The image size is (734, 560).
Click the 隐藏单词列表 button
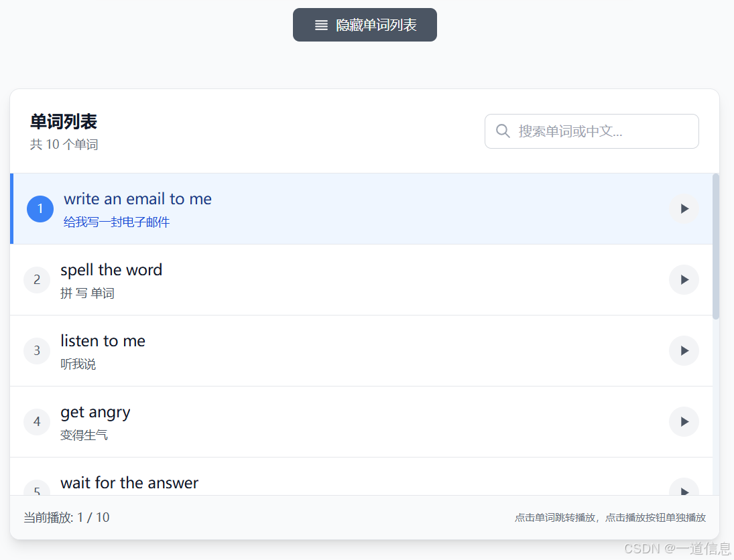[x=365, y=25]
